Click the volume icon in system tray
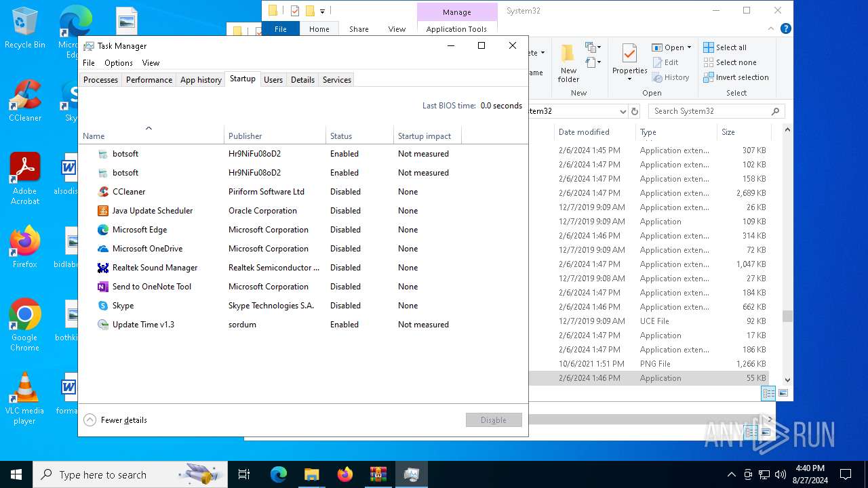868x488 pixels. (x=780, y=474)
